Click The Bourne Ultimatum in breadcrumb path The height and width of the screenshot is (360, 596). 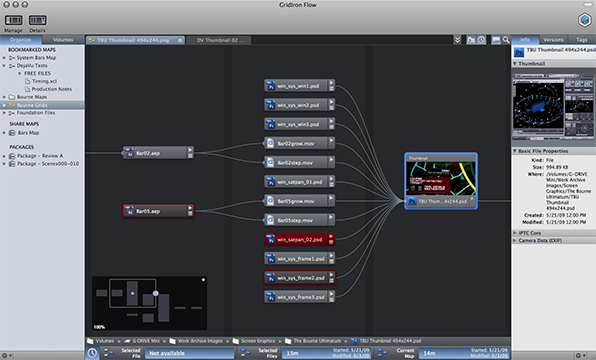coord(317,341)
